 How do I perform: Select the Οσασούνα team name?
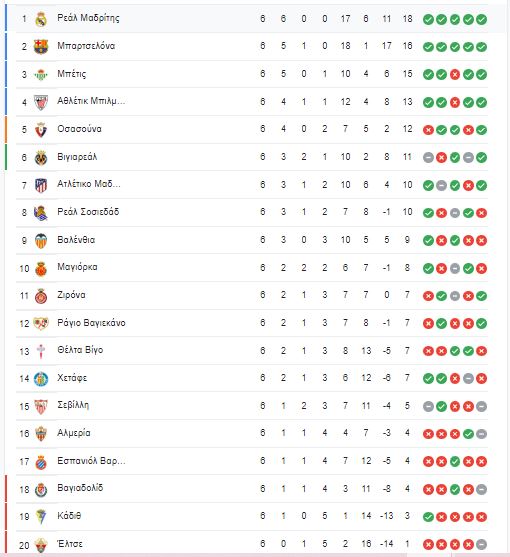pyautogui.click(x=79, y=129)
